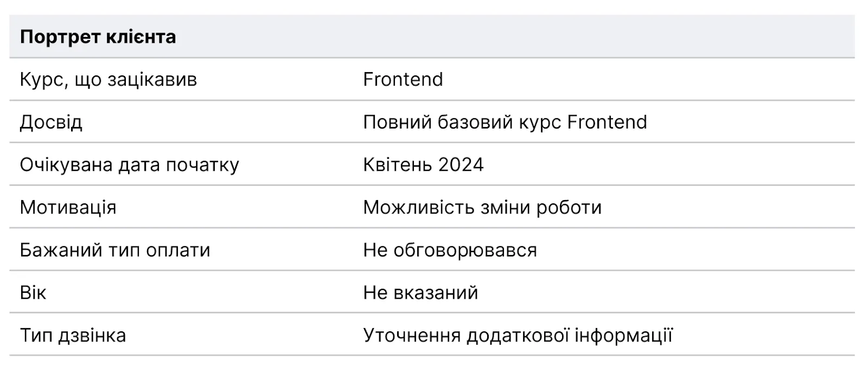This screenshot has height=366, width=868.
Task: Select the "Бажаний тип оплати" label
Action: (114, 250)
